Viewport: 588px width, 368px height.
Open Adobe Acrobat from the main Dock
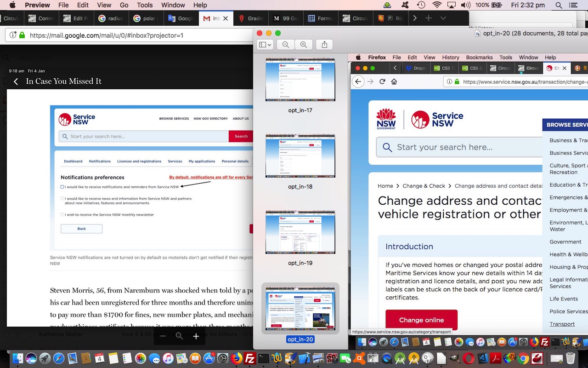(x=496, y=358)
